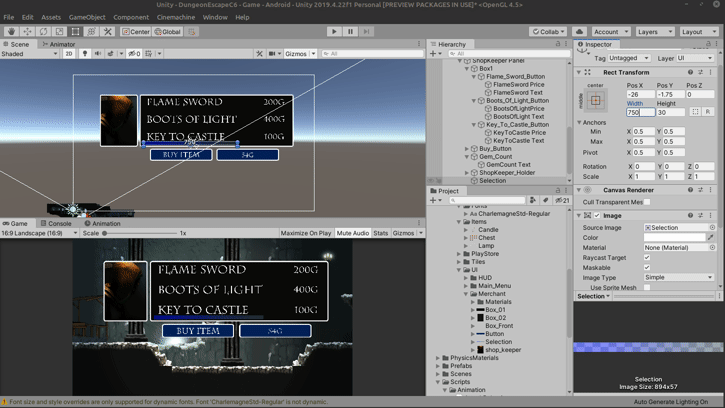The height and width of the screenshot is (408, 725).
Task: Open the Layers dropdown
Action: [x=654, y=31]
